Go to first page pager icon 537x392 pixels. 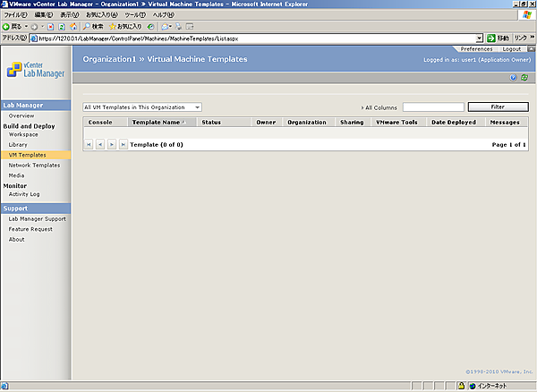pos(89,144)
